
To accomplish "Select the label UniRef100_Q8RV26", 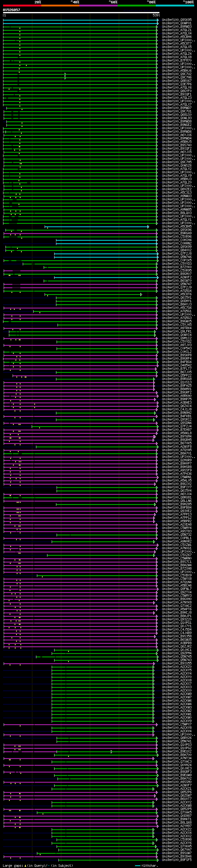I will [177, 738].
